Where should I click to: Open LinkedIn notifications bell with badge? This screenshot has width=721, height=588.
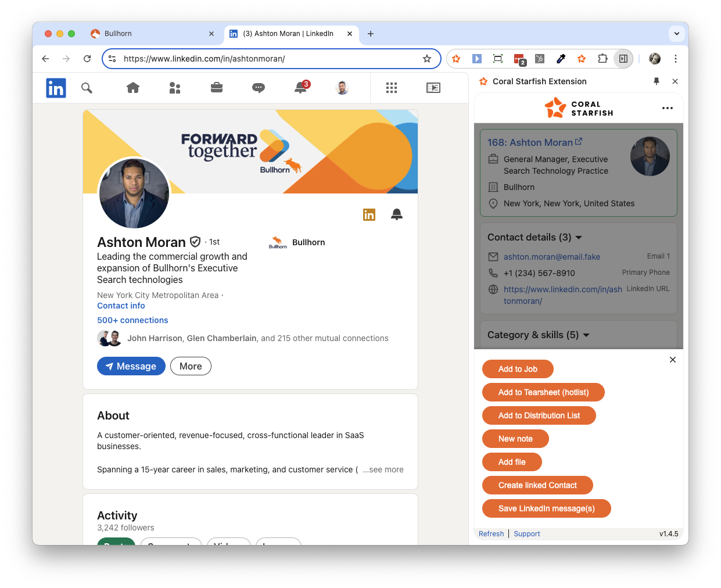[301, 88]
